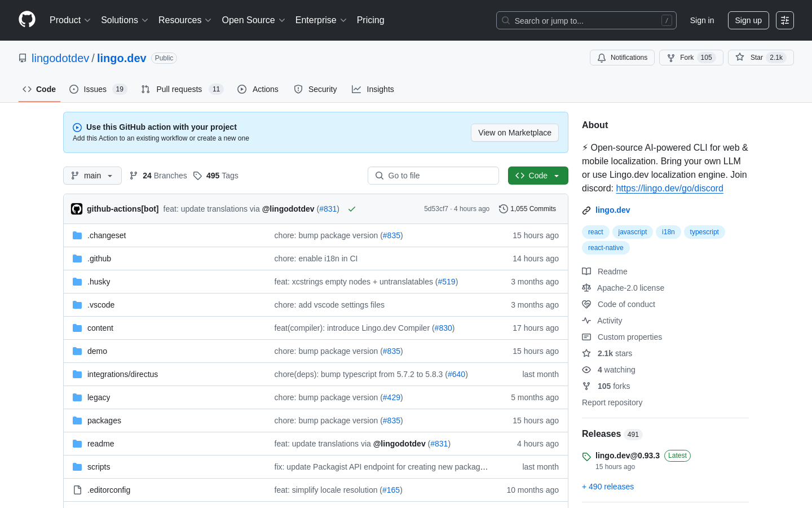Click the play icon in Marketplace banner
812x508 pixels.
[77, 128]
